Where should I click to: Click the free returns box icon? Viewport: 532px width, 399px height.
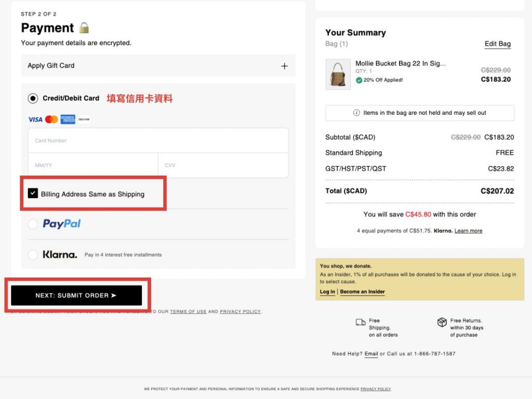coord(442,323)
